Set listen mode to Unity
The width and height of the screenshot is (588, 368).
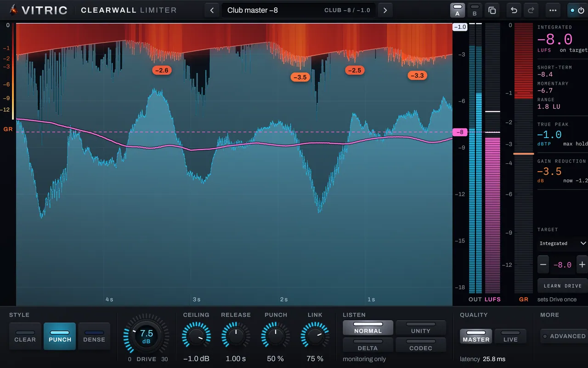[421, 328]
